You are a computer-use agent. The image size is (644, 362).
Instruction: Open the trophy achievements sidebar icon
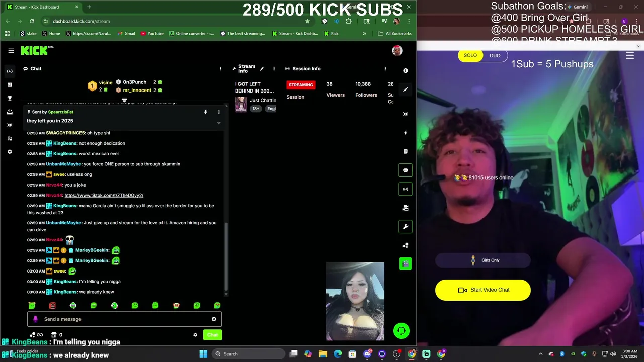coord(10,98)
